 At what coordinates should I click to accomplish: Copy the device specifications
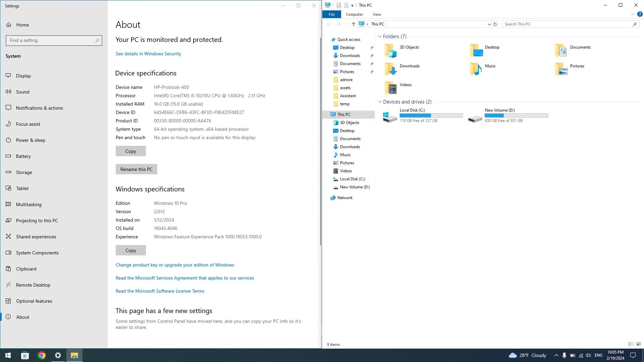point(131,151)
